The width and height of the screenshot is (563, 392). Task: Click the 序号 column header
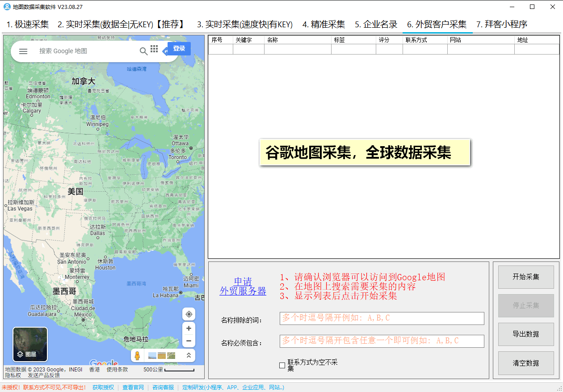point(221,40)
